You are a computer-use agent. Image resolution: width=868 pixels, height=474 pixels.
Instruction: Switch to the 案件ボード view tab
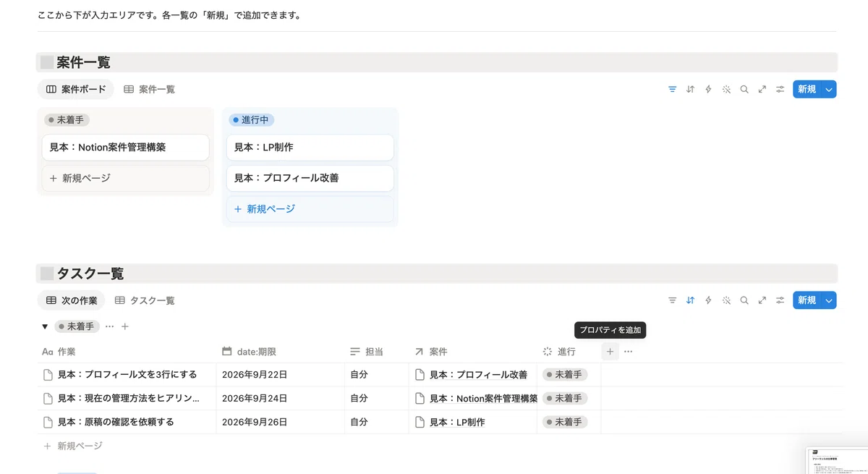76,89
